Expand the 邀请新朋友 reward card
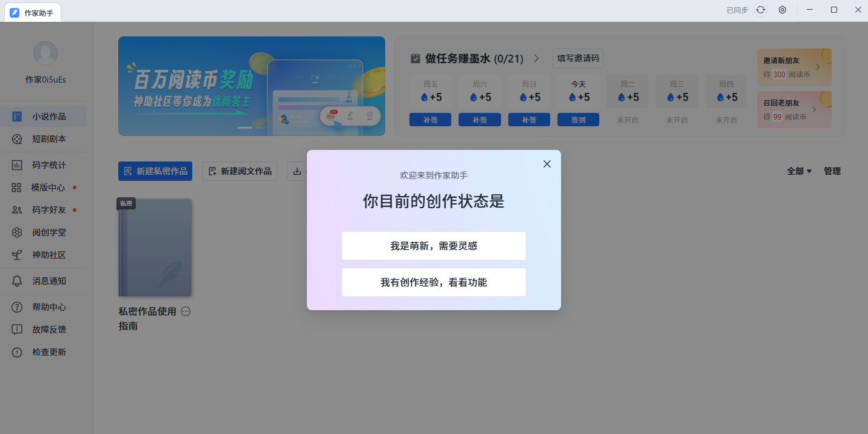Screen dimensions: 868x434 click(x=794, y=67)
